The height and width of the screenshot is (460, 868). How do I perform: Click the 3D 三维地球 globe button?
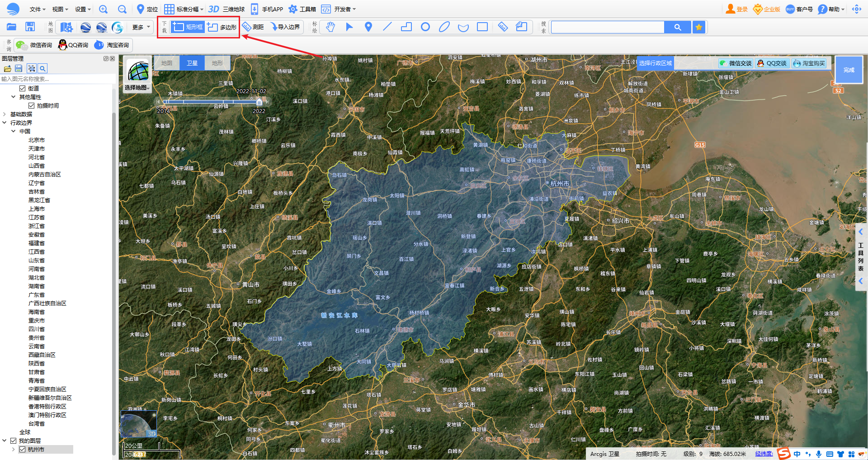point(226,9)
